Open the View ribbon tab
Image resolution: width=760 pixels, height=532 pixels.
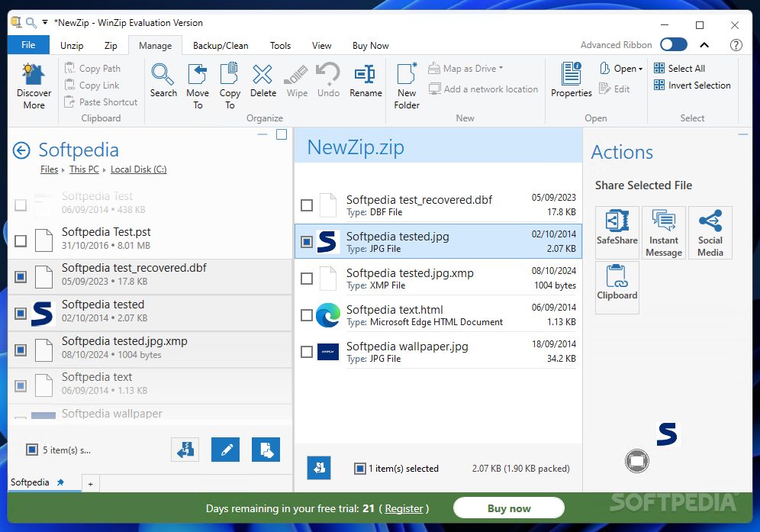(321, 46)
